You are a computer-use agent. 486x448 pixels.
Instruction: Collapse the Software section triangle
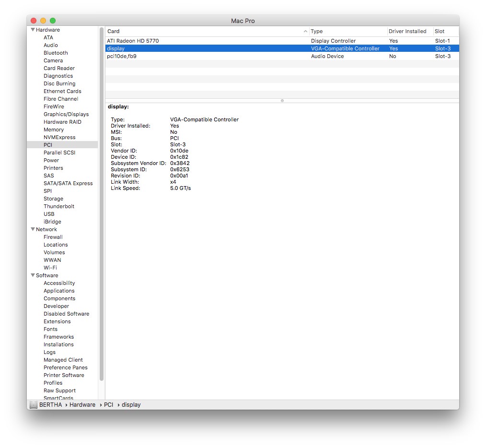click(33, 275)
